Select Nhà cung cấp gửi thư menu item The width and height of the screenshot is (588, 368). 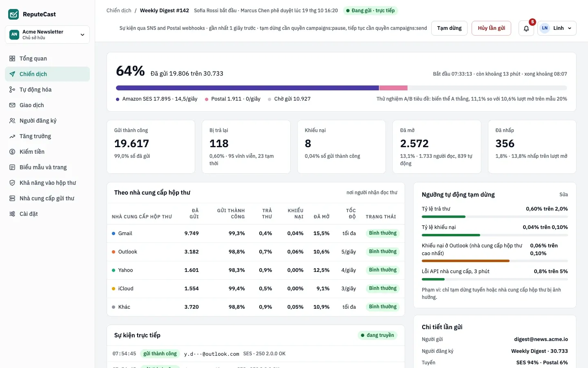tap(47, 198)
